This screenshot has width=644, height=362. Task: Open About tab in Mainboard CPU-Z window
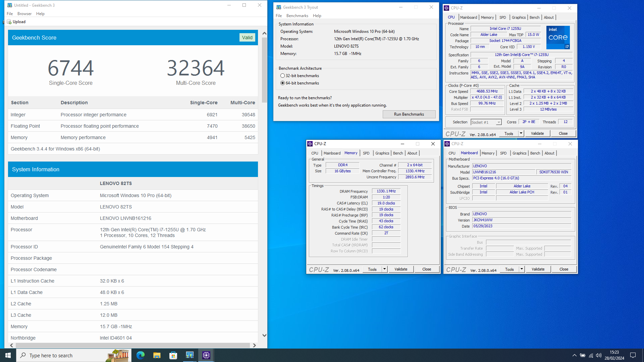(x=549, y=153)
